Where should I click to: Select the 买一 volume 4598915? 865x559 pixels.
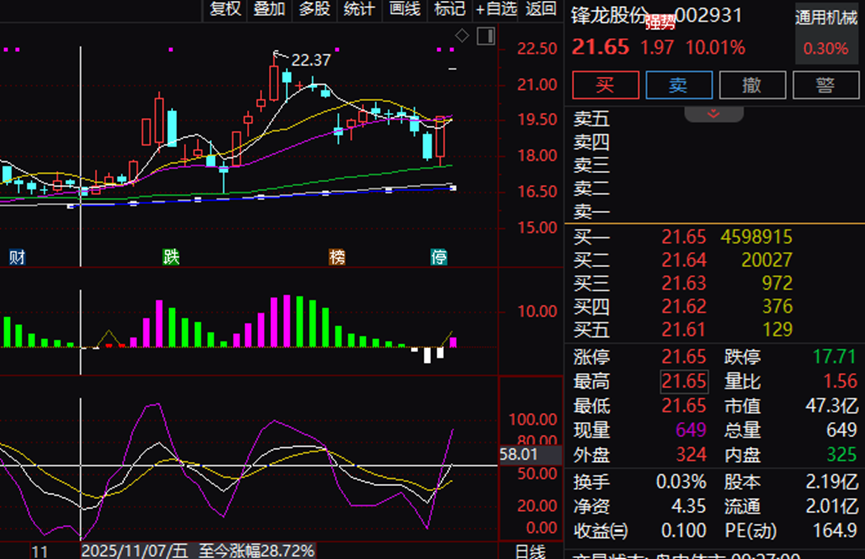click(756, 237)
